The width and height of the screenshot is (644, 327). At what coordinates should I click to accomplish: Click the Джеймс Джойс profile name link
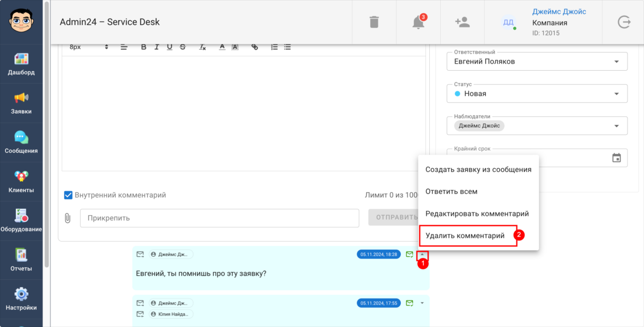[559, 12]
